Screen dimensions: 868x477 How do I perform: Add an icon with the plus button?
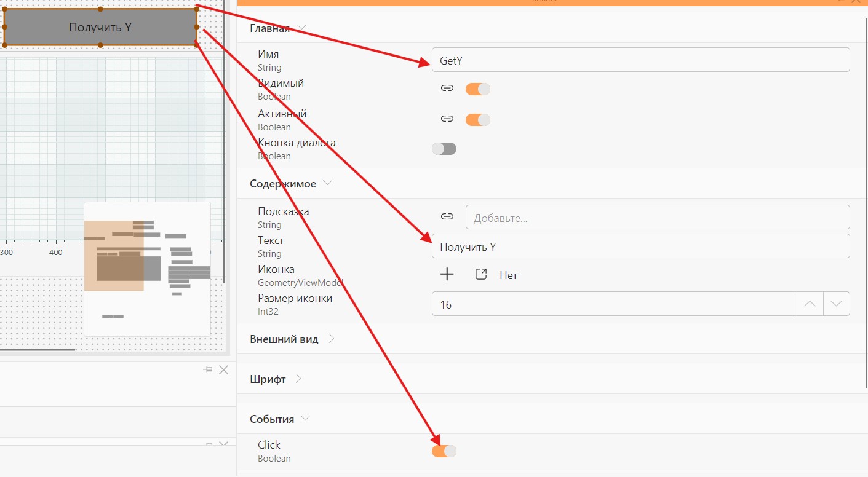[447, 275]
